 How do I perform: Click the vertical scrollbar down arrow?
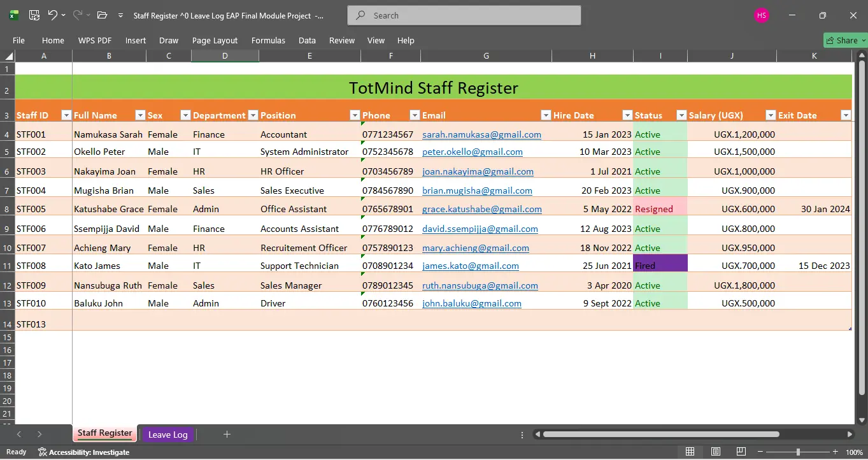[862, 420]
